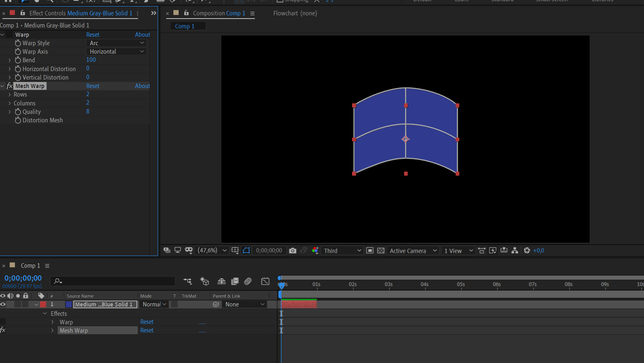Toggle the Bend property stopwatch
The width and height of the screenshot is (644, 363).
[18, 60]
